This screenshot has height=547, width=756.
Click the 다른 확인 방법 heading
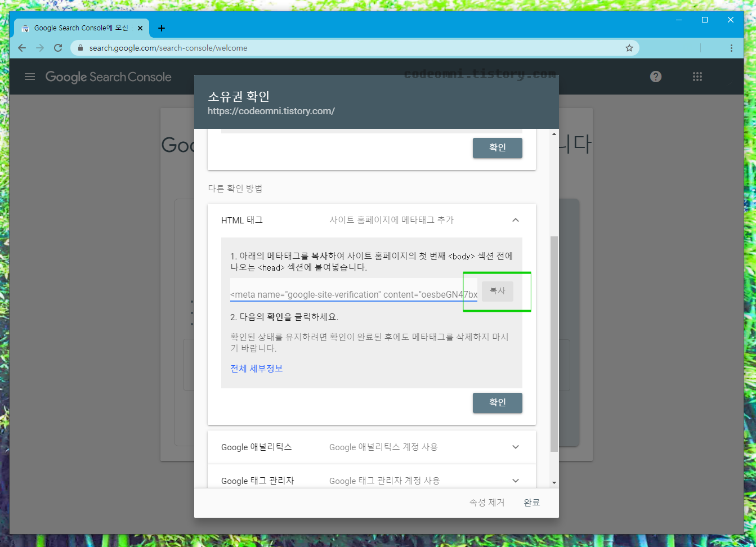tap(235, 189)
